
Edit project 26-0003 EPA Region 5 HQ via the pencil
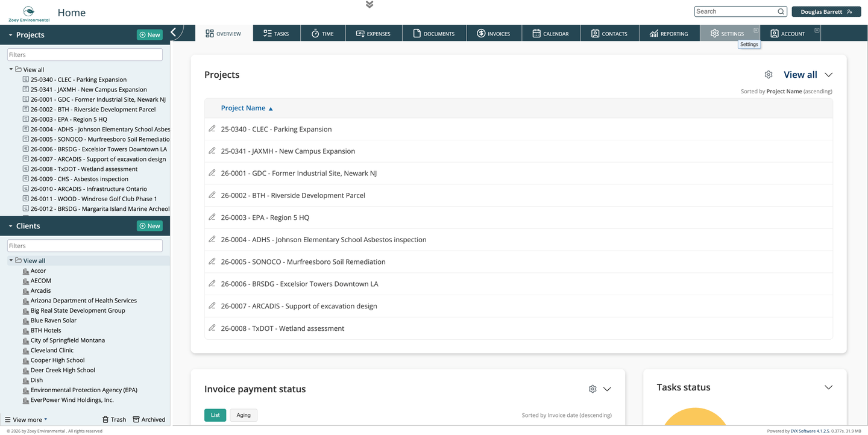[212, 217]
